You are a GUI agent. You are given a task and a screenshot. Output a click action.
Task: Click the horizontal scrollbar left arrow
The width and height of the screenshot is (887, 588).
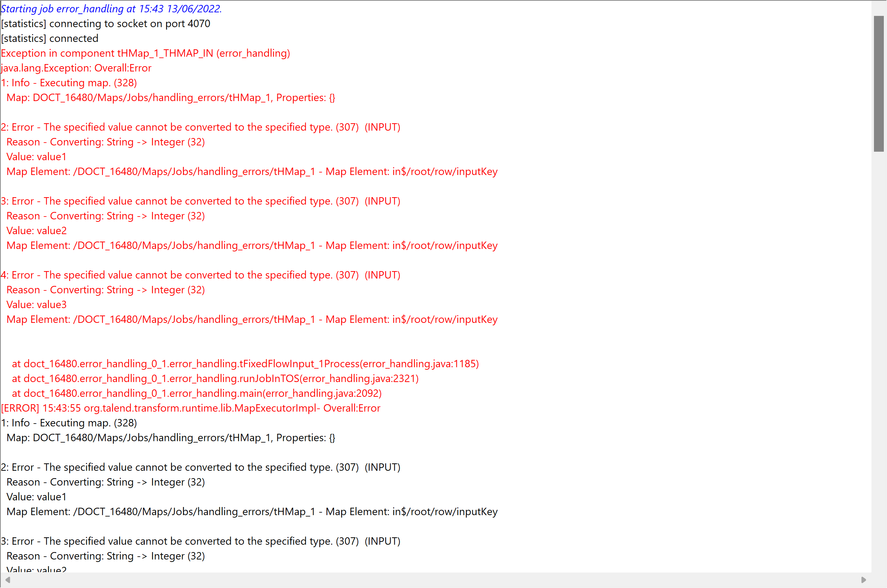pyautogui.click(x=7, y=580)
